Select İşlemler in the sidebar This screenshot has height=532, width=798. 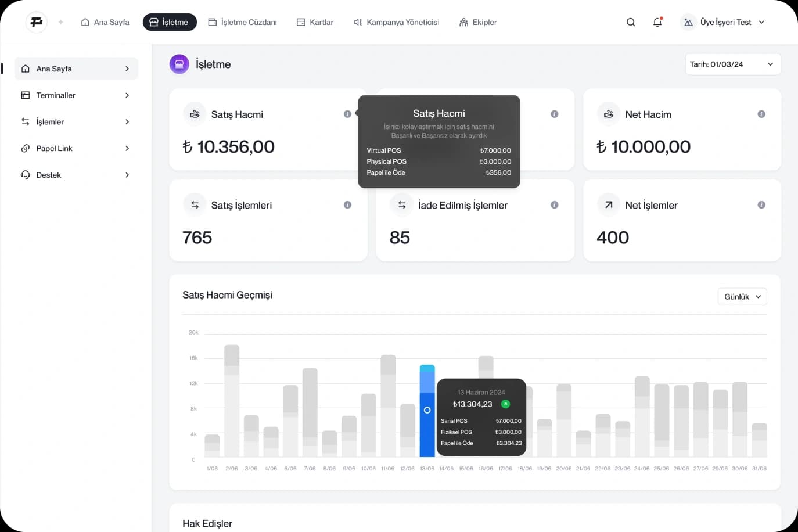[76, 121]
